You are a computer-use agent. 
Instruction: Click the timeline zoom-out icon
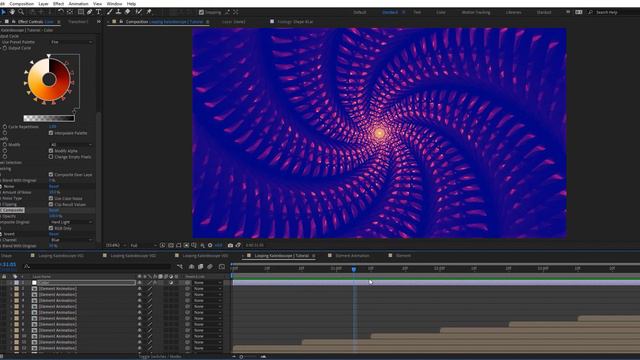click(x=234, y=357)
